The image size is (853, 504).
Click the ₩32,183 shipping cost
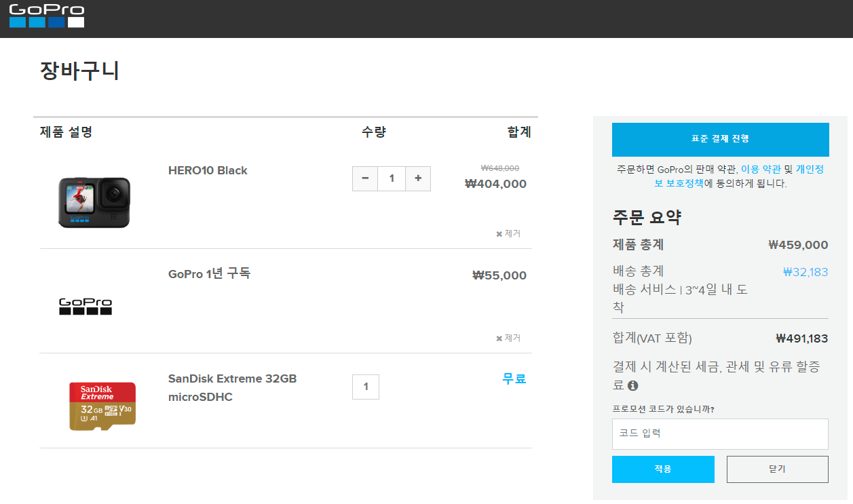click(805, 272)
